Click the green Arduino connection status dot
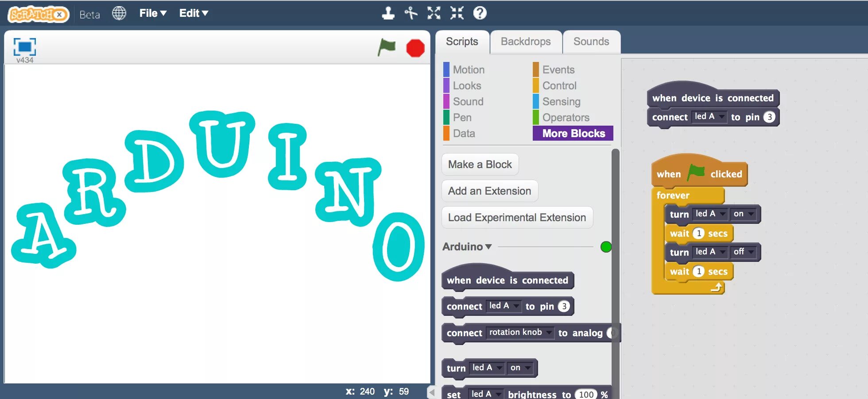Image resolution: width=868 pixels, height=399 pixels. click(x=606, y=247)
